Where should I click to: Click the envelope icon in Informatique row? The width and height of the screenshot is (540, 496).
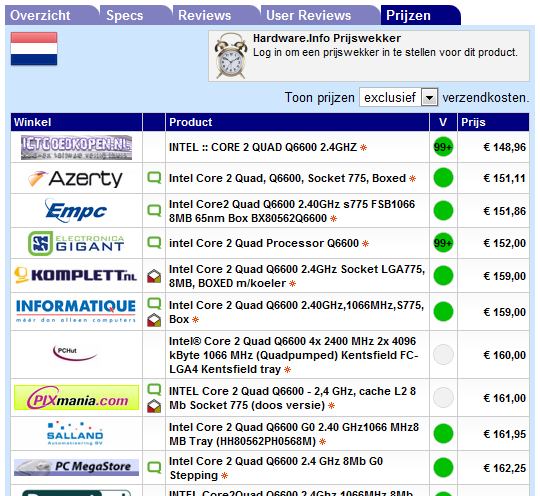pos(154,320)
